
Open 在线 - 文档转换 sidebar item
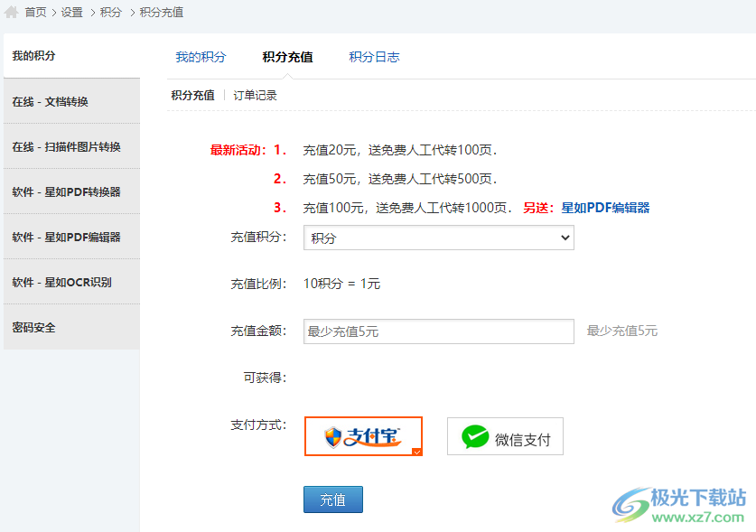pos(72,101)
